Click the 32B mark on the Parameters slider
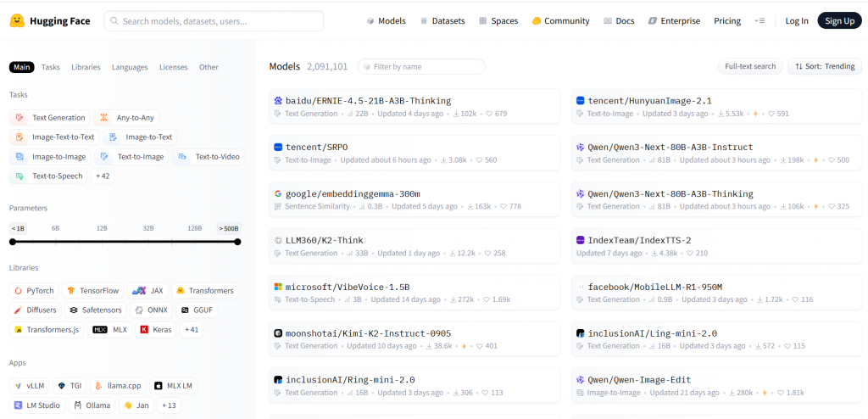Viewport: 868px width, 419px height. 147,228
